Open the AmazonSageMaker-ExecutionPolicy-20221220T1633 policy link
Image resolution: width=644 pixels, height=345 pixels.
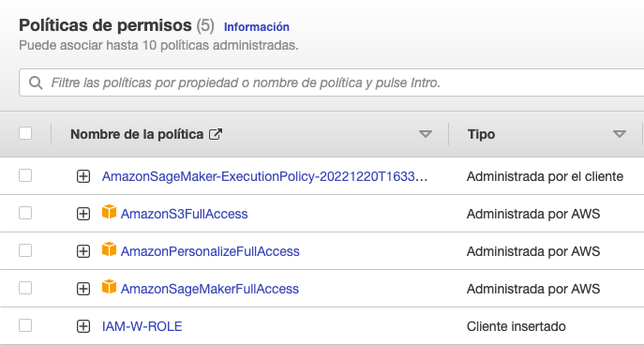tap(265, 176)
